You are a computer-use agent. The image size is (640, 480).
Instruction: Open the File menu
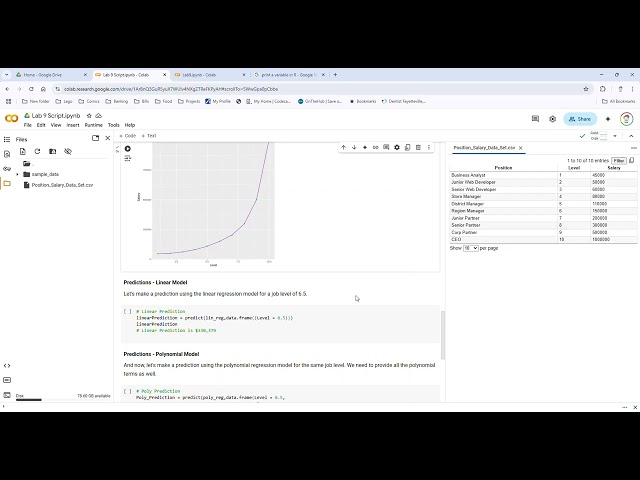(x=28, y=125)
